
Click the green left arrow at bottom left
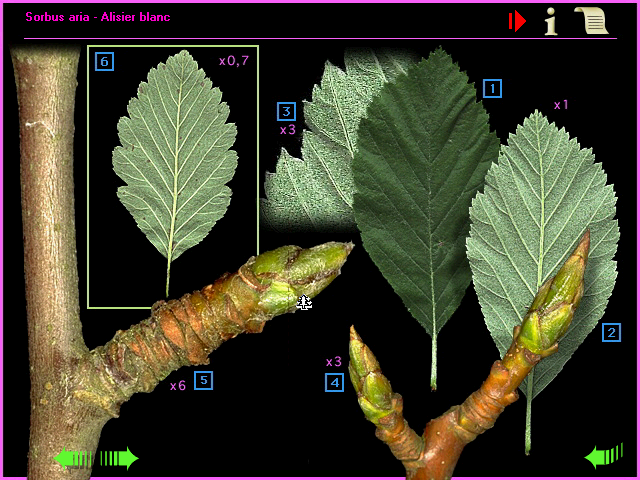[73, 458]
